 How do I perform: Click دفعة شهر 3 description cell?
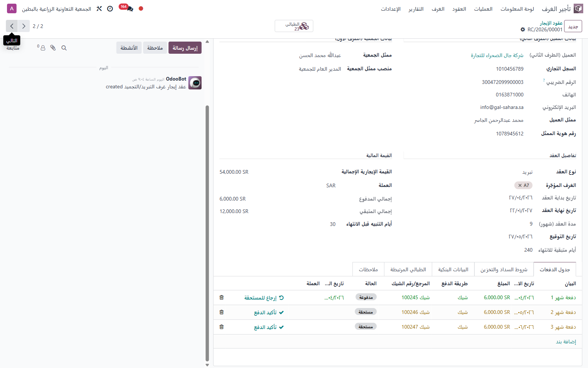click(x=563, y=327)
